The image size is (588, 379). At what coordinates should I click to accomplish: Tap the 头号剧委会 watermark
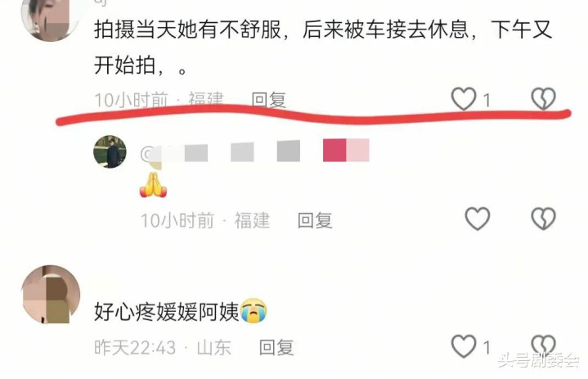click(x=538, y=360)
